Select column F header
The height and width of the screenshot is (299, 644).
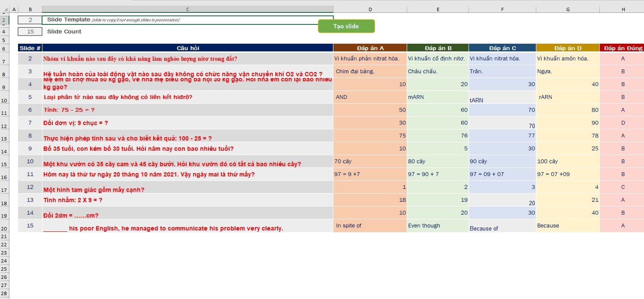click(502, 9)
